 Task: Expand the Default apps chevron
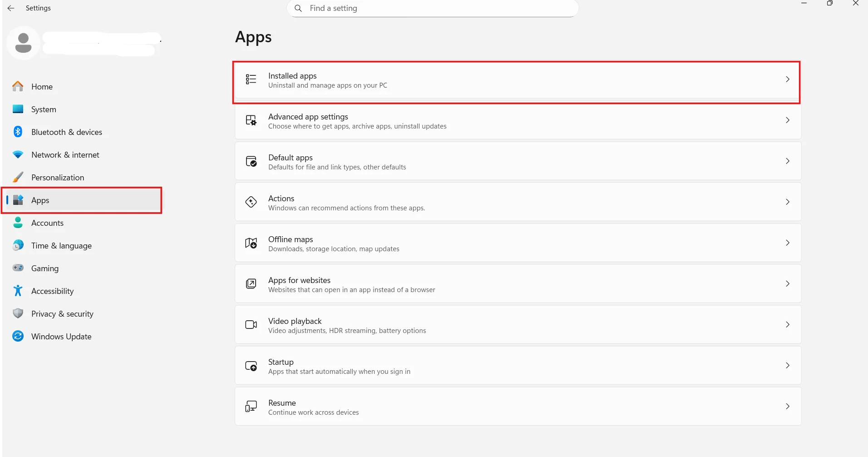(x=788, y=161)
